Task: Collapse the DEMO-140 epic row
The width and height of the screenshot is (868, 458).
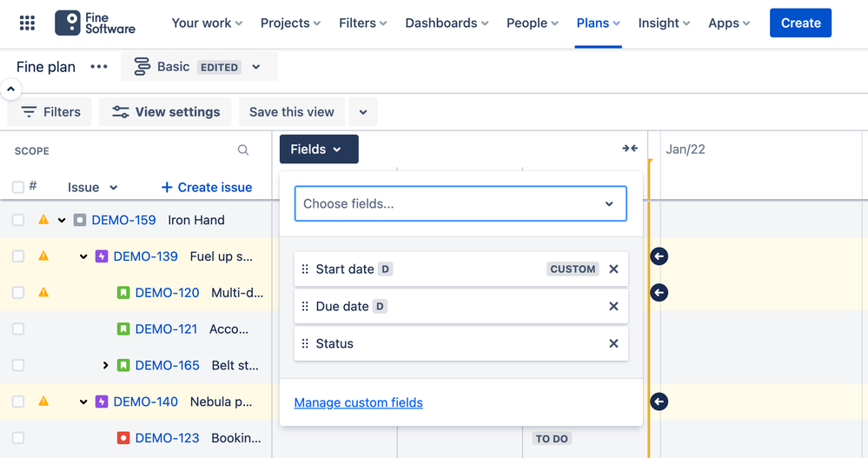Action: coord(83,402)
